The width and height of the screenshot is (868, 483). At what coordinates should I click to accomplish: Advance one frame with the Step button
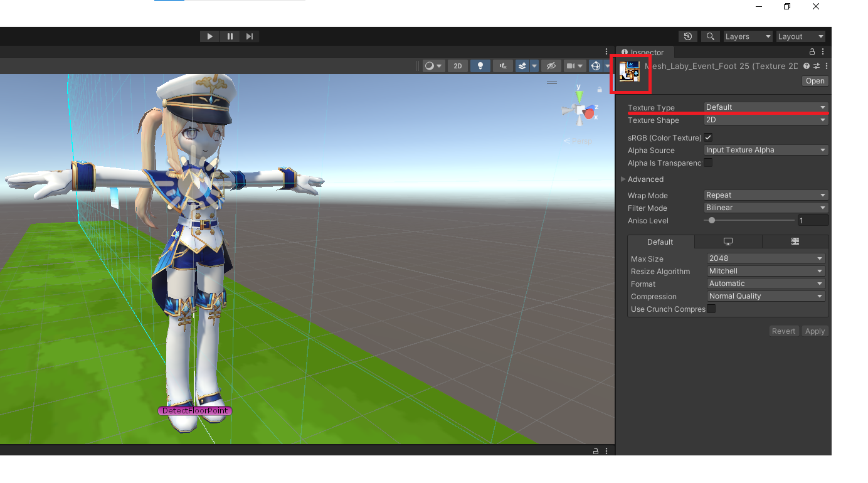250,36
